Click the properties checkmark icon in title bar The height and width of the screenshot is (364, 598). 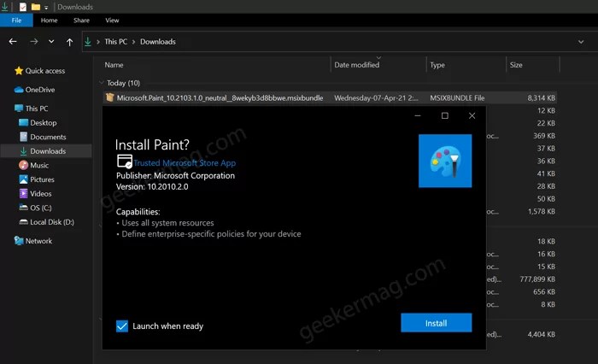23,7
